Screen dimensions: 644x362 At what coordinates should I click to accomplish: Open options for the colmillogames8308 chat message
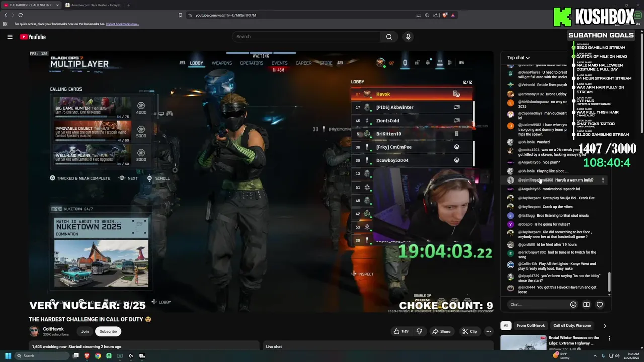pos(603,180)
